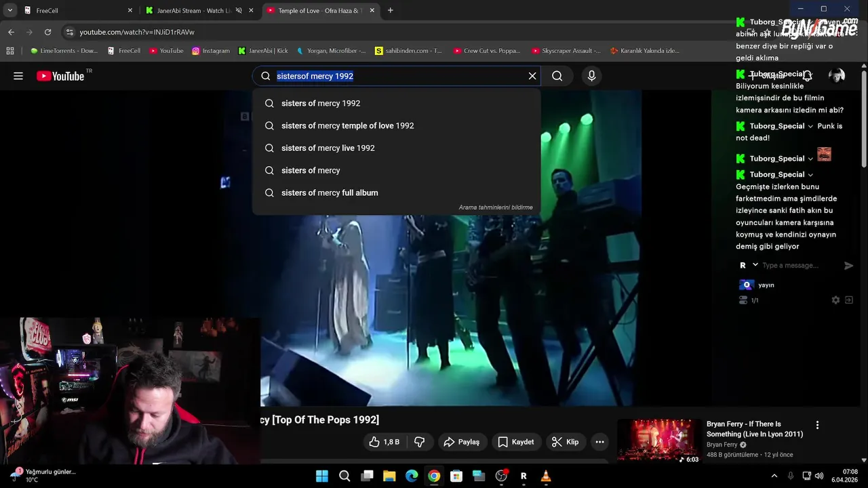This screenshot has height=488, width=868.
Task: Open Crew Cut vs. Poppa bookmark
Action: [x=487, y=51]
